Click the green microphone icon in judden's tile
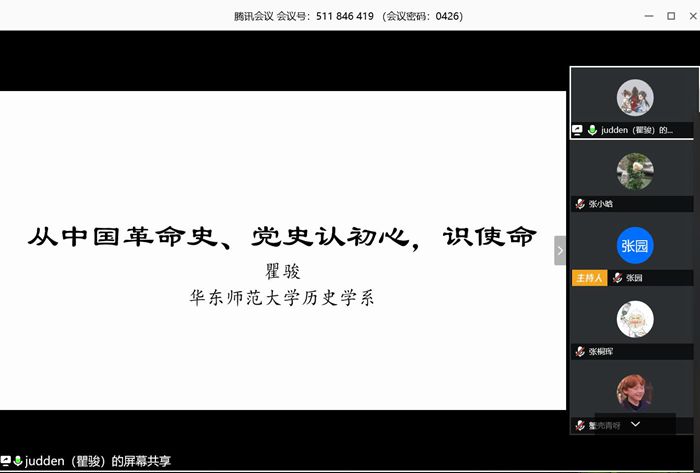Viewport: 700px width, 473px height. (592, 130)
